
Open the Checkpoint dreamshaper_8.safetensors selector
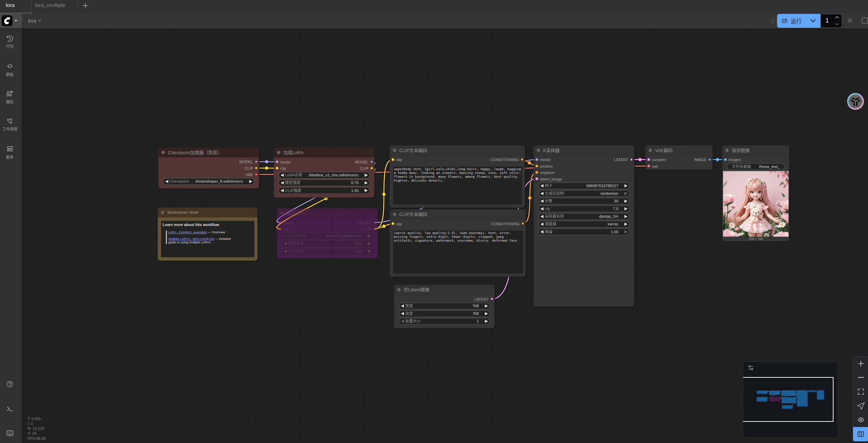(x=209, y=181)
